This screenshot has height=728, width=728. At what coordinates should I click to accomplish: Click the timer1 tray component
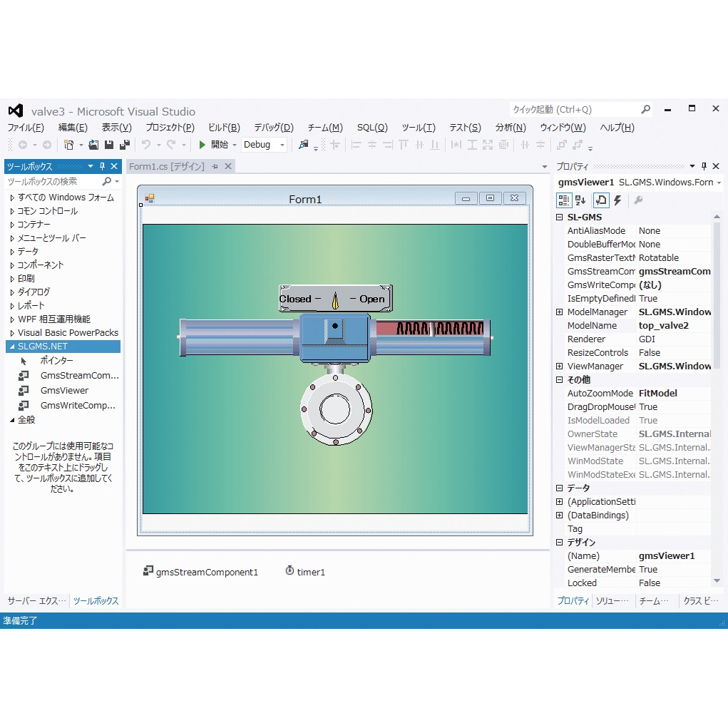coord(305,572)
